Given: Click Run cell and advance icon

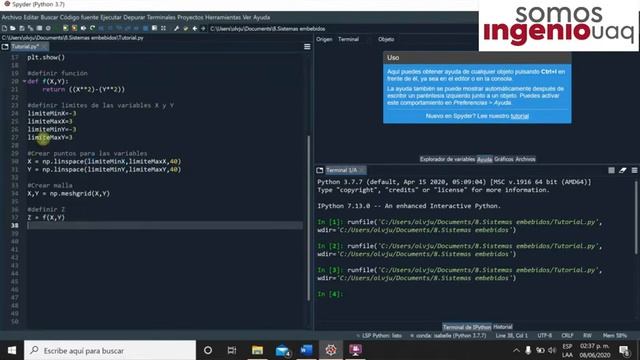Looking at the screenshot, I should (x=74, y=28).
